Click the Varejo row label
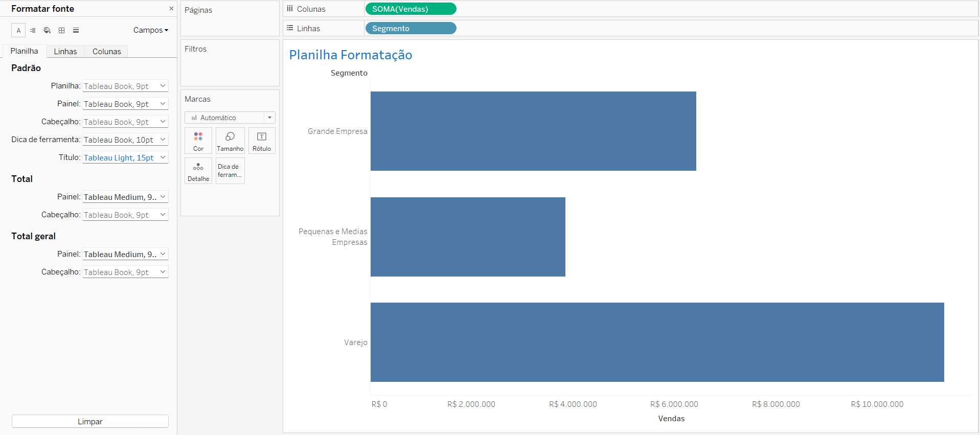The width and height of the screenshot is (980, 435). tap(356, 342)
